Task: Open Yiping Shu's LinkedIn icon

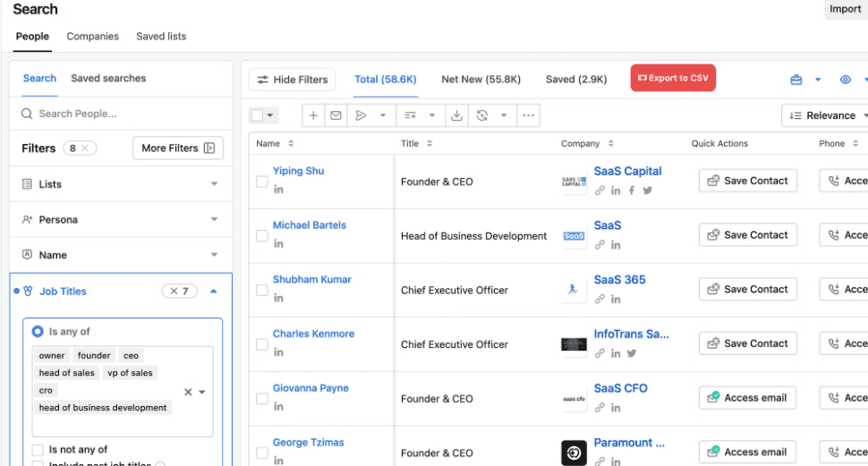Action: click(278, 190)
